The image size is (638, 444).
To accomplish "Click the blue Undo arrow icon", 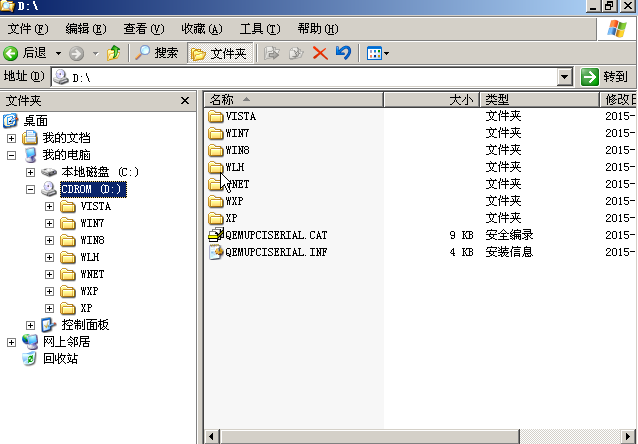I will pyautogui.click(x=344, y=52).
